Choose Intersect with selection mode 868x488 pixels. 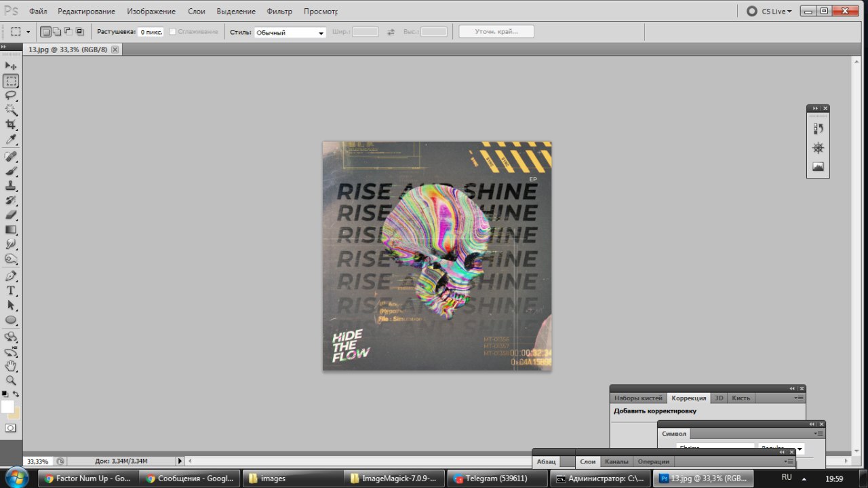click(79, 31)
